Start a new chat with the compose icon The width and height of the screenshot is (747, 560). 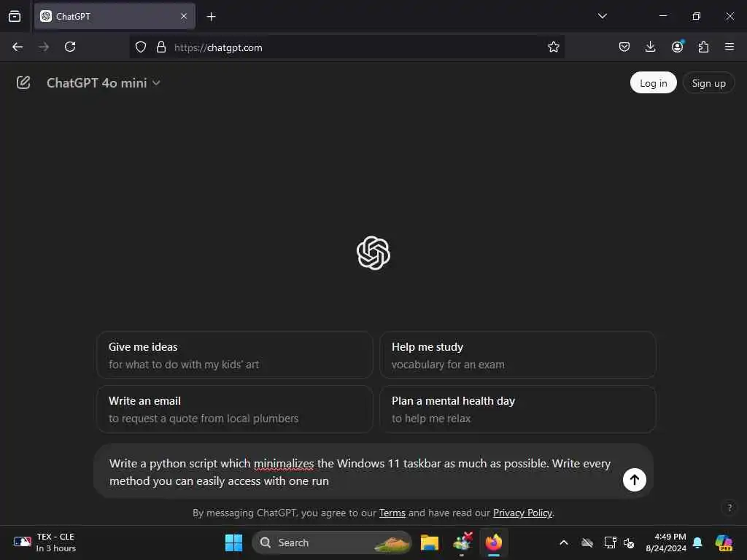(x=23, y=82)
